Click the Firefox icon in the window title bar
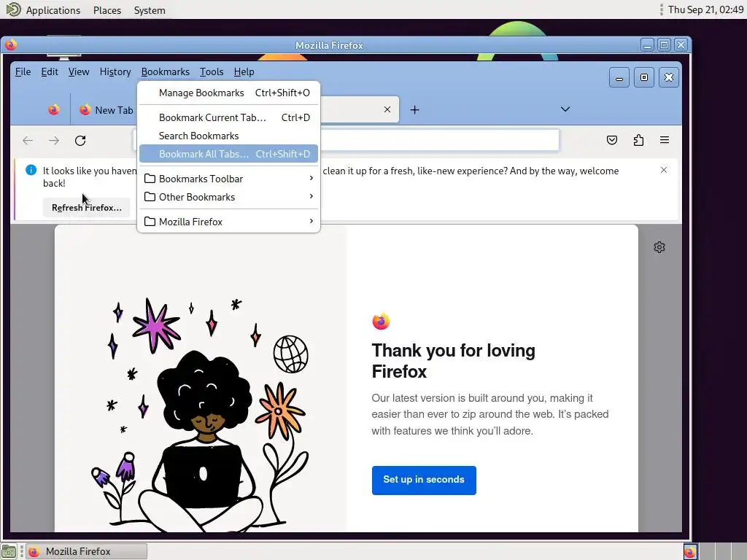The height and width of the screenshot is (560, 747). [x=11, y=44]
